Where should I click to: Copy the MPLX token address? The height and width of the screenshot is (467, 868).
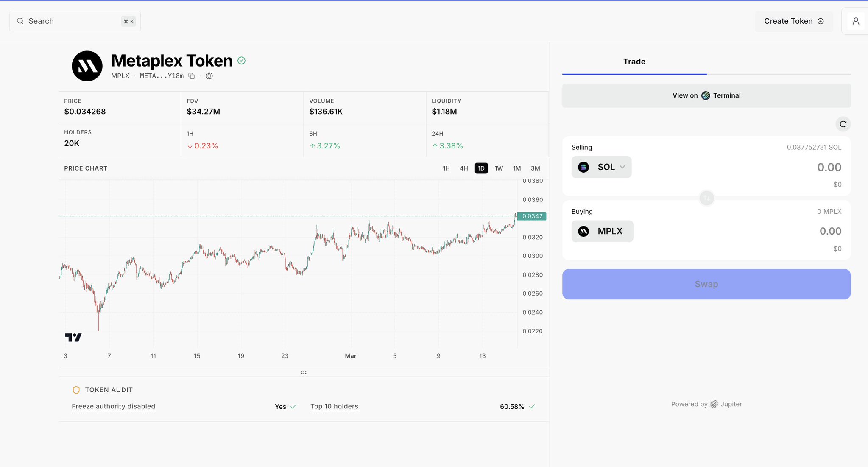(192, 76)
